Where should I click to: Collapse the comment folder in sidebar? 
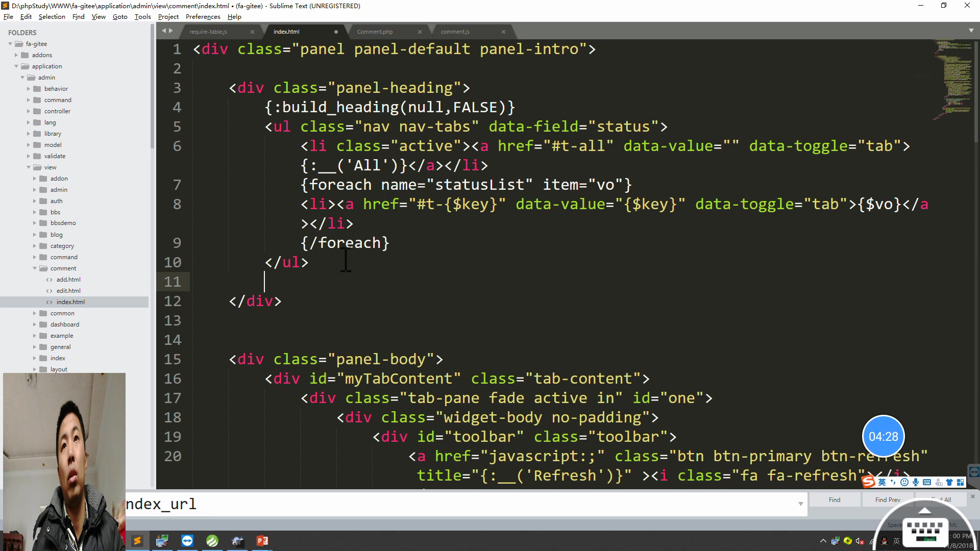pos(35,268)
